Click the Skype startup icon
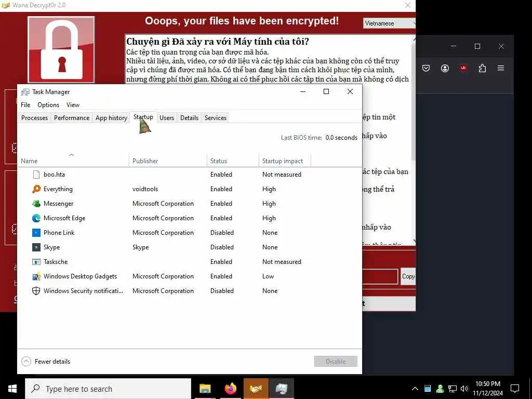Viewport: 532px width, 399px height. point(36,247)
